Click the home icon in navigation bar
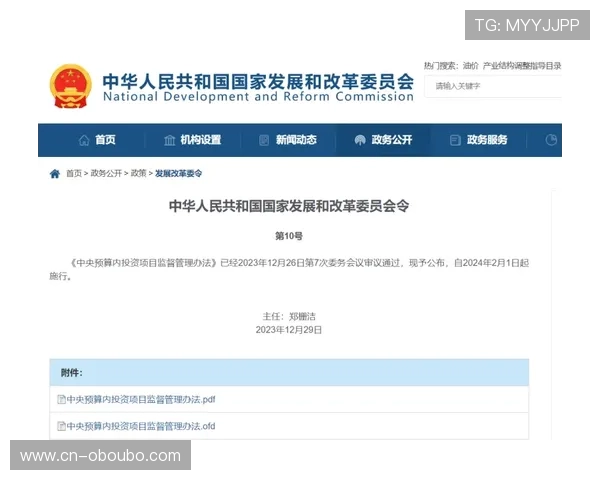This screenshot has height=480, width=600. (x=84, y=140)
